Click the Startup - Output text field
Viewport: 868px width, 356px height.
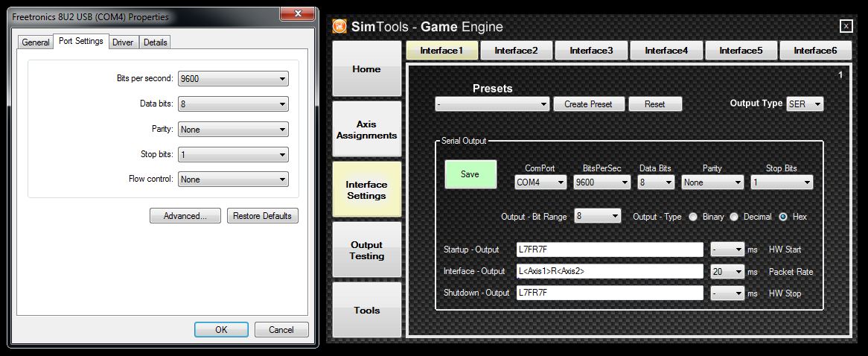point(610,249)
